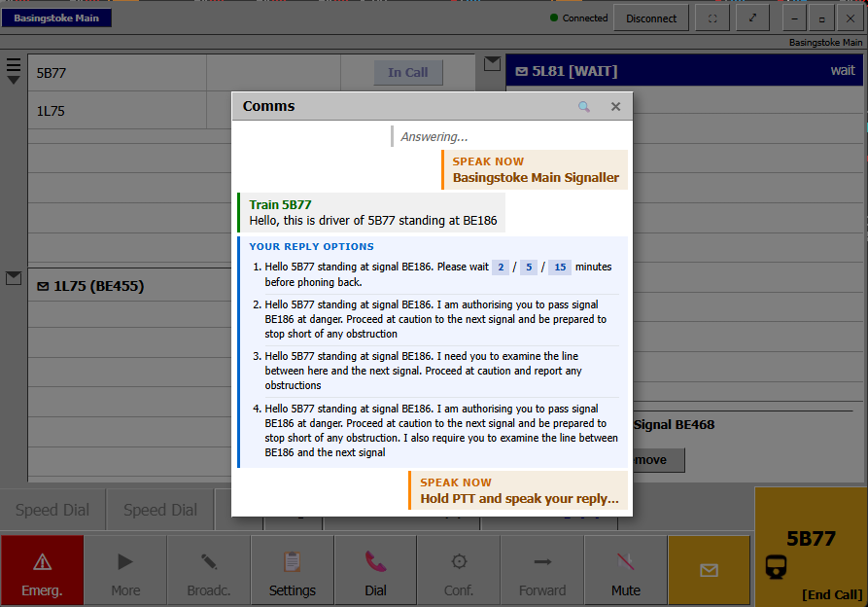The height and width of the screenshot is (607, 868).
Task: Open the More options button
Action: pyautogui.click(x=125, y=570)
